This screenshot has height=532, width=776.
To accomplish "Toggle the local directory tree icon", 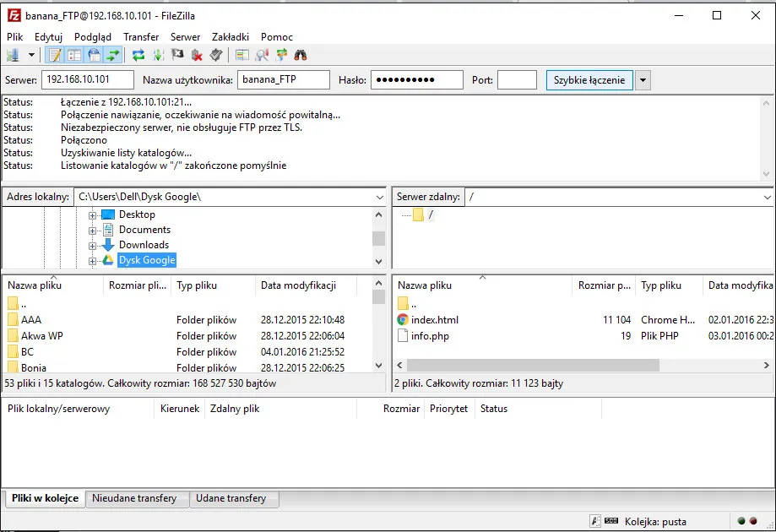I will (74, 55).
